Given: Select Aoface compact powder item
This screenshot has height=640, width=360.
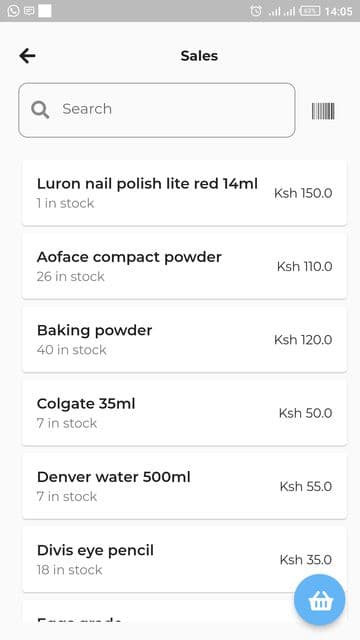Looking at the screenshot, I should (x=184, y=266).
